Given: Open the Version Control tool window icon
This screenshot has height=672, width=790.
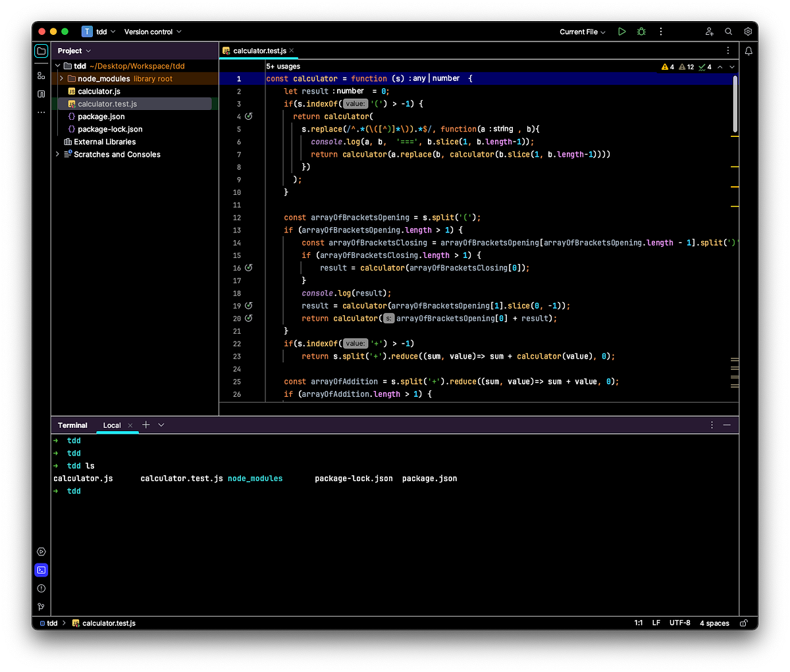Looking at the screenshot, I should 41,606.
